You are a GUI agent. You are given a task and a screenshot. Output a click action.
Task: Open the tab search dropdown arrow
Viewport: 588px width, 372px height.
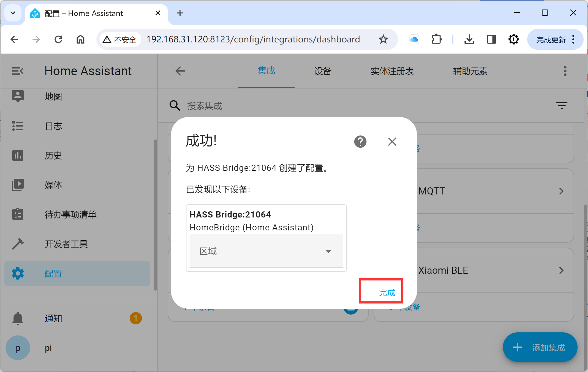tap(13, 13)
